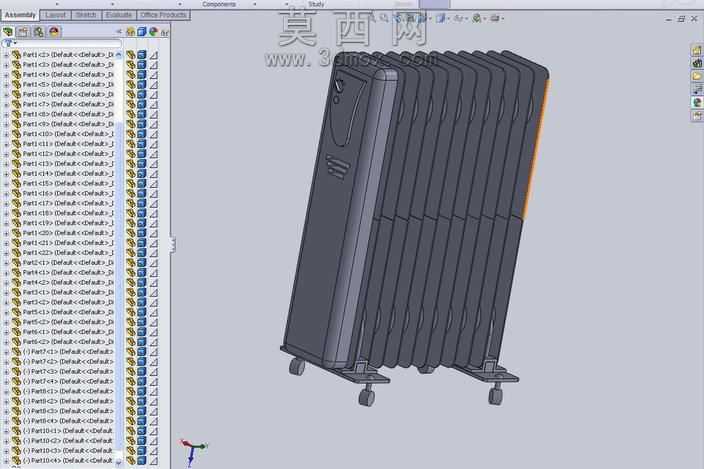Click the tree scrollbar down arrow
The height and width of the screenshot is (469, 704).
tap(119, 462)
